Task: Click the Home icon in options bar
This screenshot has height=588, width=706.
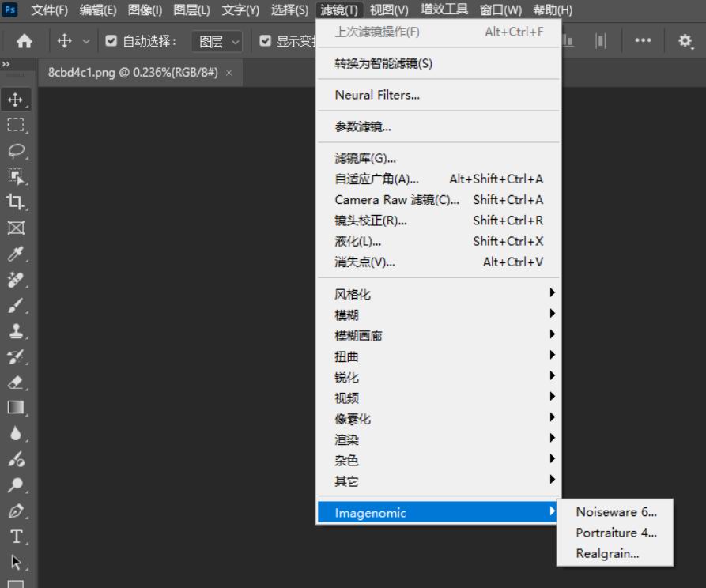Action: click(x=25, y=41)
